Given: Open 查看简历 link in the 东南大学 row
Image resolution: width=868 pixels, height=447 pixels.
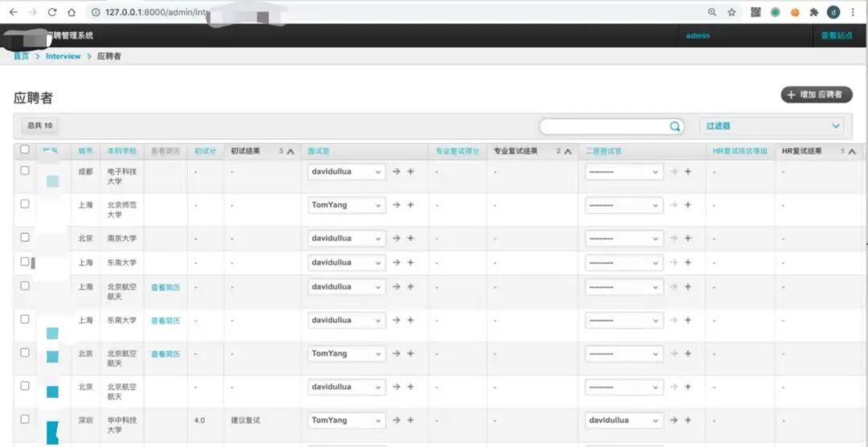Looking at the screenshot, I should coord(166,321).
